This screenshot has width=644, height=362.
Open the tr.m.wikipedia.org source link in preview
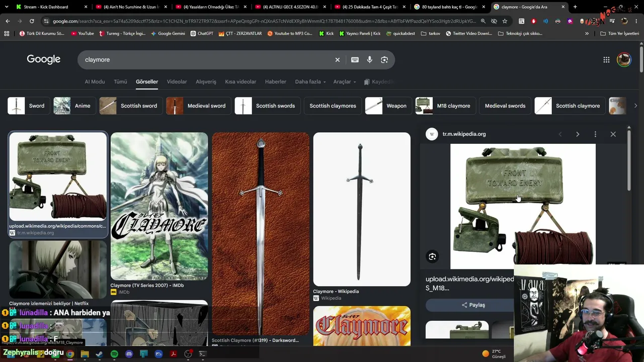pos(464,134)
